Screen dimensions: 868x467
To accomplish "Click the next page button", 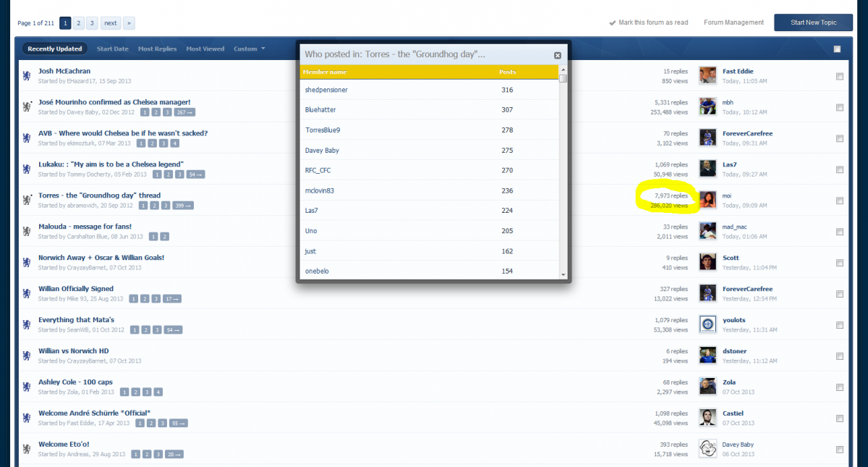I will [x=111, y=23].
